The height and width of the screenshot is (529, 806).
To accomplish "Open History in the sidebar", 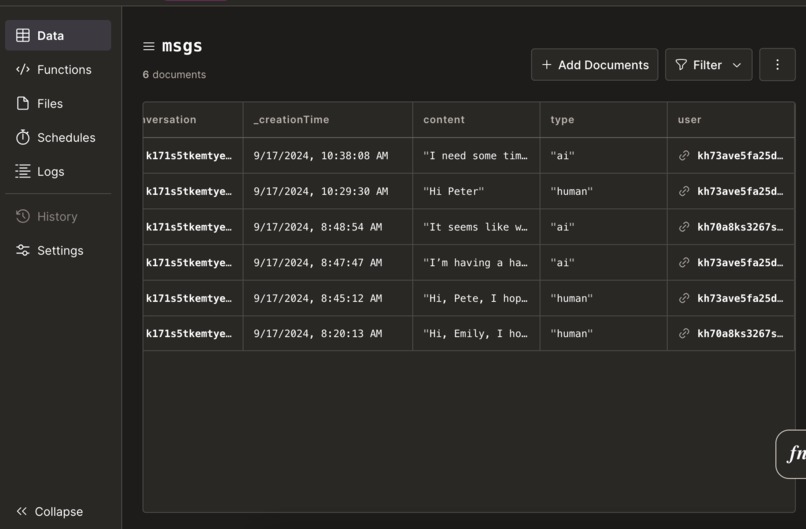I will [x=58, y=216].
